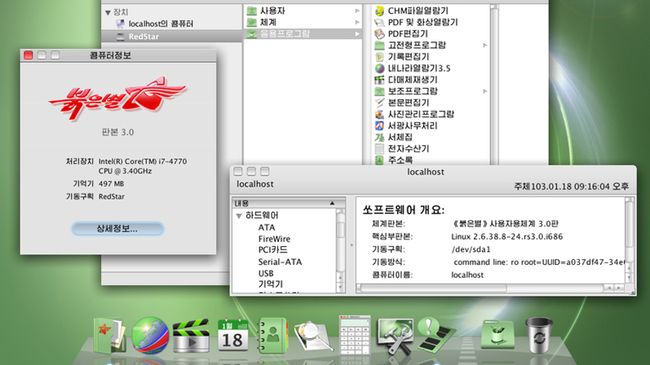Click horizontal scrollbar of software overview pane
The image size is (650, 365).
tap(490, 288)
